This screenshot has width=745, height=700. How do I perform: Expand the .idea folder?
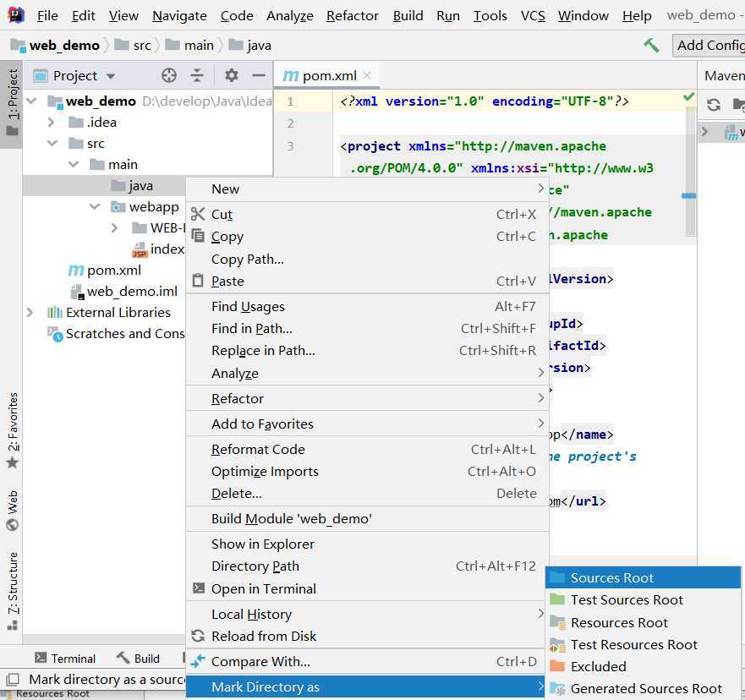tap(52, 122)
